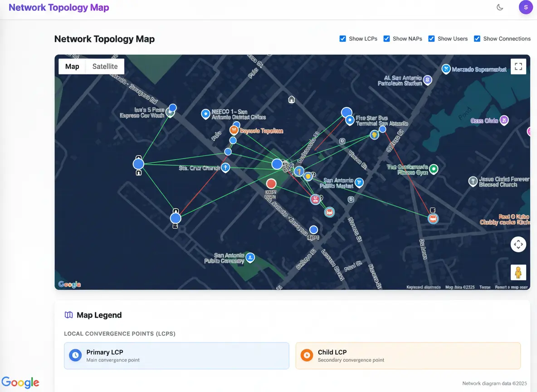The width and height of the screenshot is (537, 392).
Task: Click the San Antonio Public Cemetery pin
Action: point(249,258)
